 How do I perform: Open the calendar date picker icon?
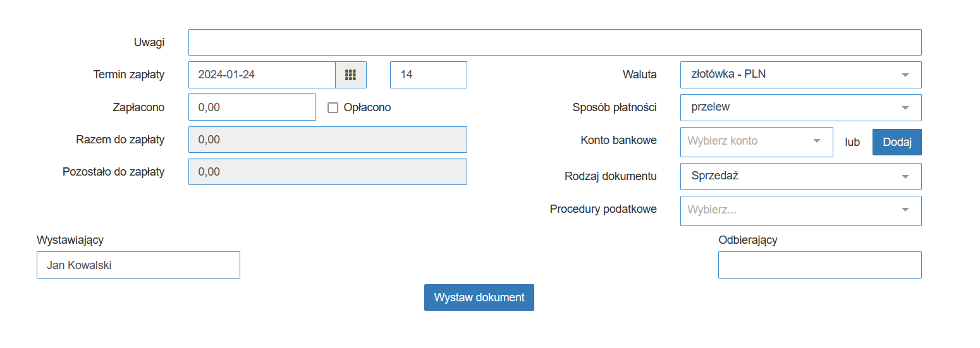coord(351,75)
